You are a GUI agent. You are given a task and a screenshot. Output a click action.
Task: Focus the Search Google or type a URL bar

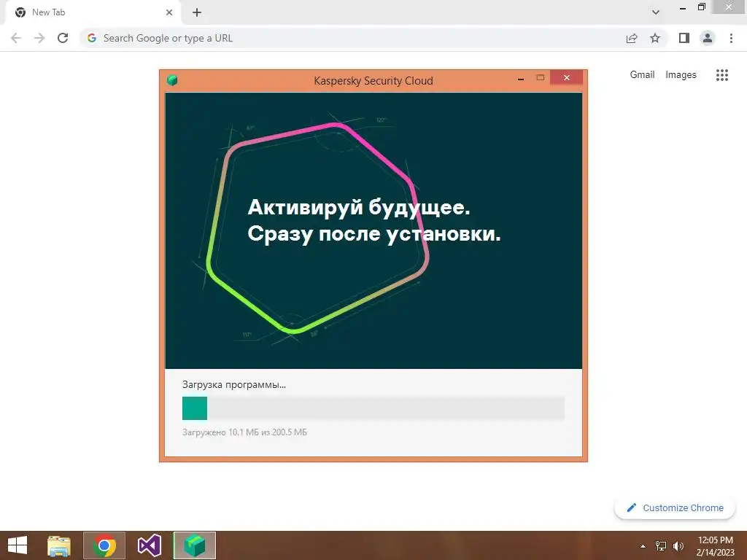352,38
